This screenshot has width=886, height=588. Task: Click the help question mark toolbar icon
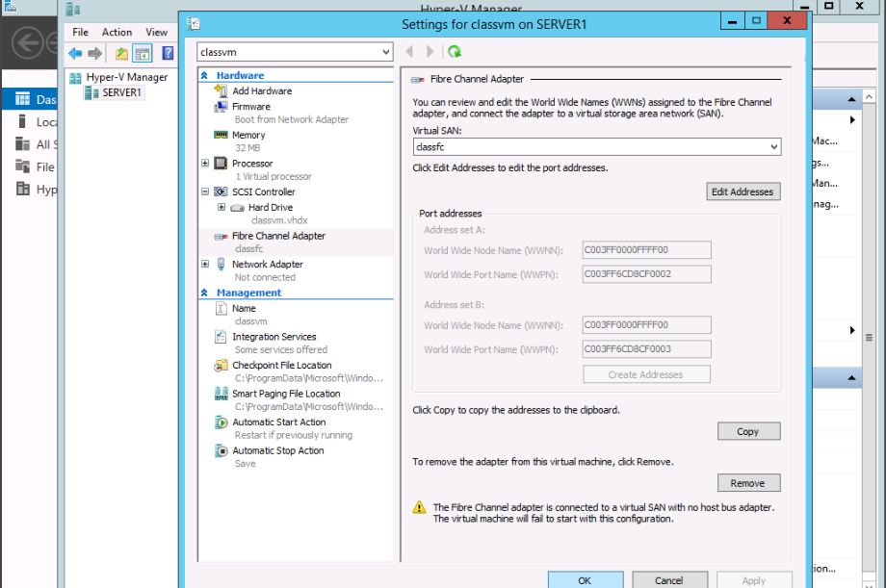pos(168,54)
